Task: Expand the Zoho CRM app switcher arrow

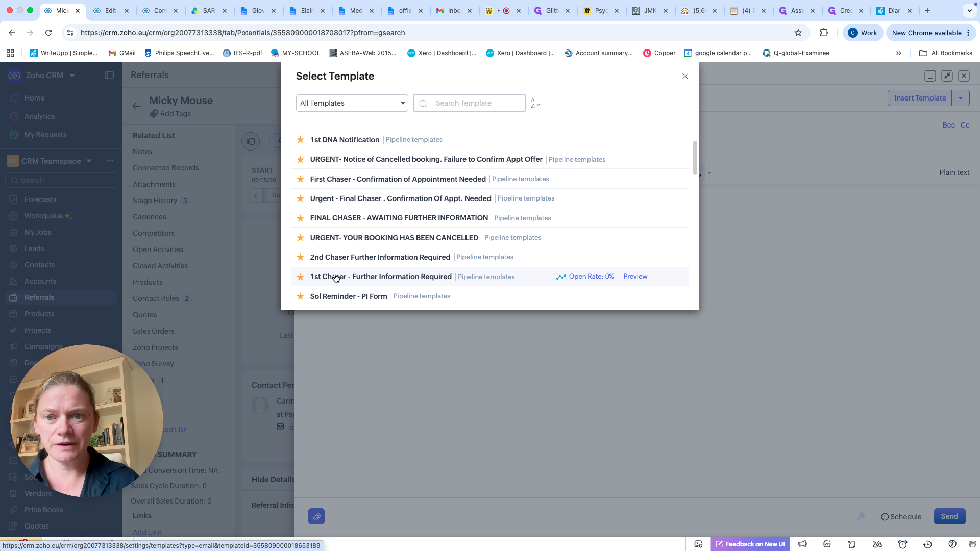Action: click(72, 76)
